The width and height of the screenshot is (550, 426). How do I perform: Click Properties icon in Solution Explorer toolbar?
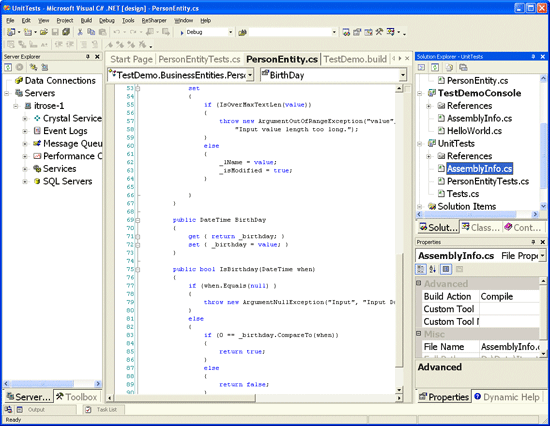[x=463, y=67]
